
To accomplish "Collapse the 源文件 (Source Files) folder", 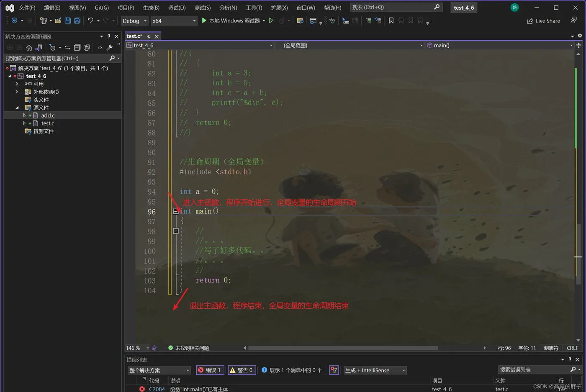I will (17, 108).
